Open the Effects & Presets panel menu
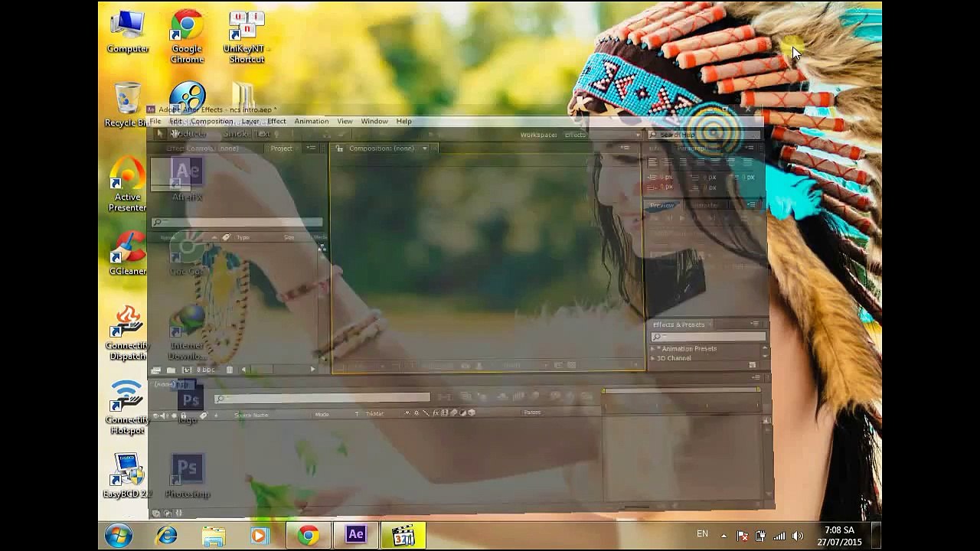Image resolution: width=980 pixels, height=551 pixels. tap(755, 324)
